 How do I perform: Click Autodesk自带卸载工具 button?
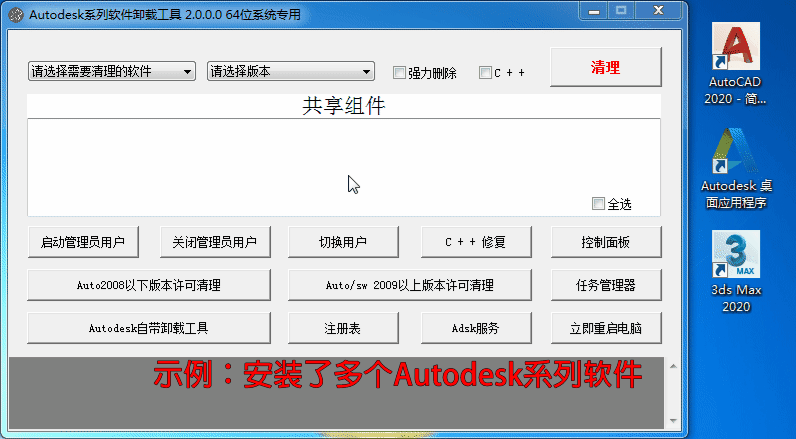(149, 328)
